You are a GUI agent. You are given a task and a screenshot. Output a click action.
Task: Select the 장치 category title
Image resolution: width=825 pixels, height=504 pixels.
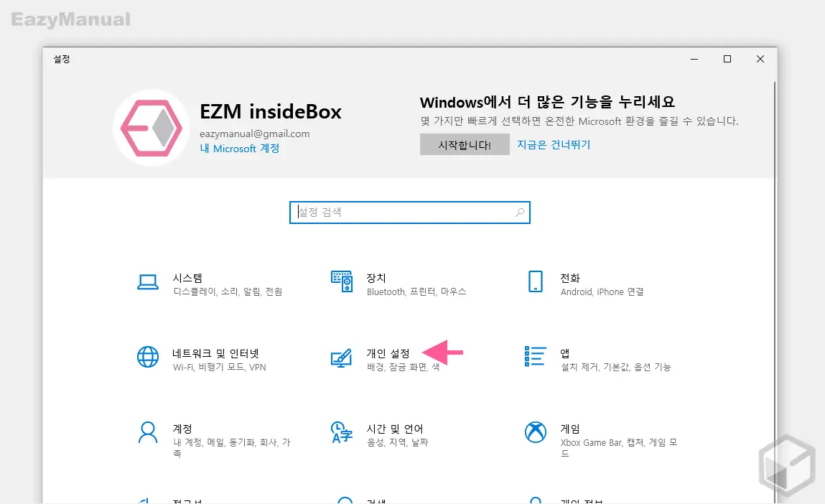376,278
